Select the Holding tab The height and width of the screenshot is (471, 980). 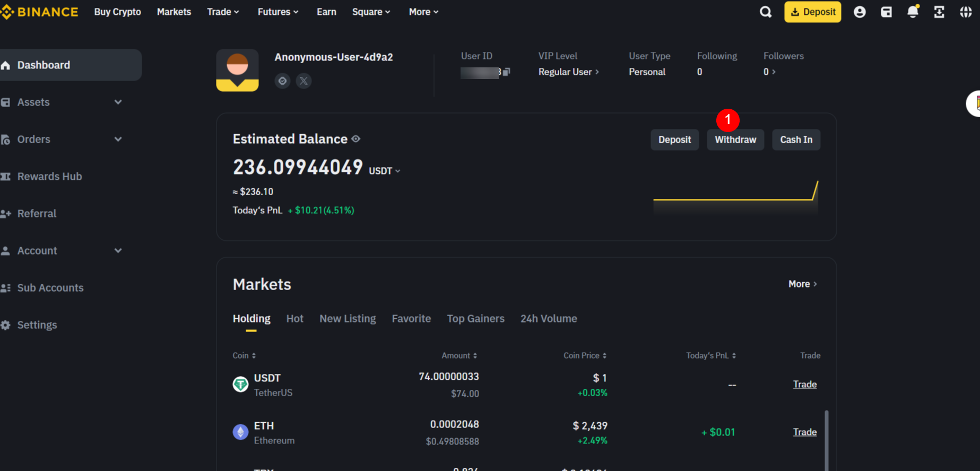(x=251, y=319)
